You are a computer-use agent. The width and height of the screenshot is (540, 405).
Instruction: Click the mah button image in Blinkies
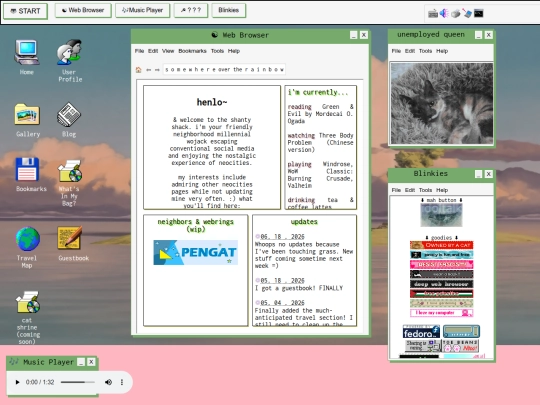pyautogui.click(x=442, y=215)
